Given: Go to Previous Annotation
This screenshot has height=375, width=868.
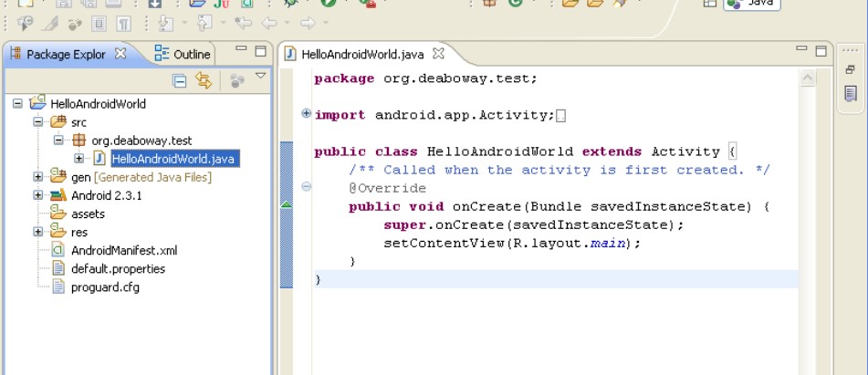Looking at the screenshot, I should coord(204,23).
